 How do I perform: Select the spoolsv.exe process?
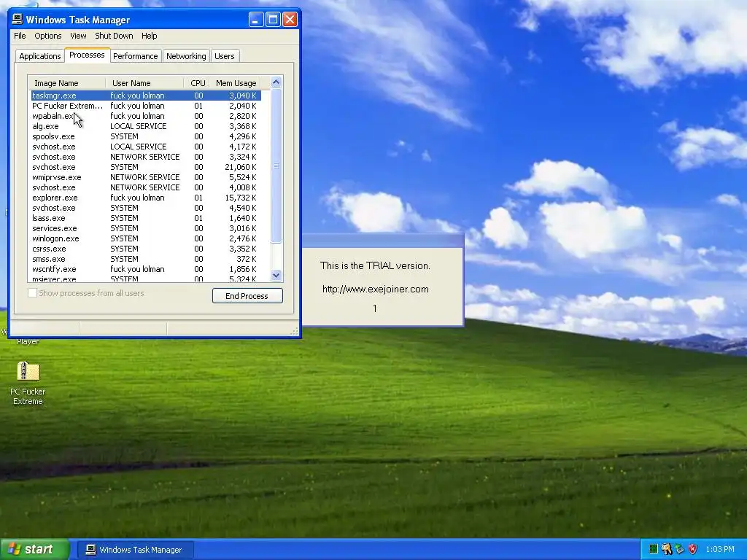click(x=146, y=136)
